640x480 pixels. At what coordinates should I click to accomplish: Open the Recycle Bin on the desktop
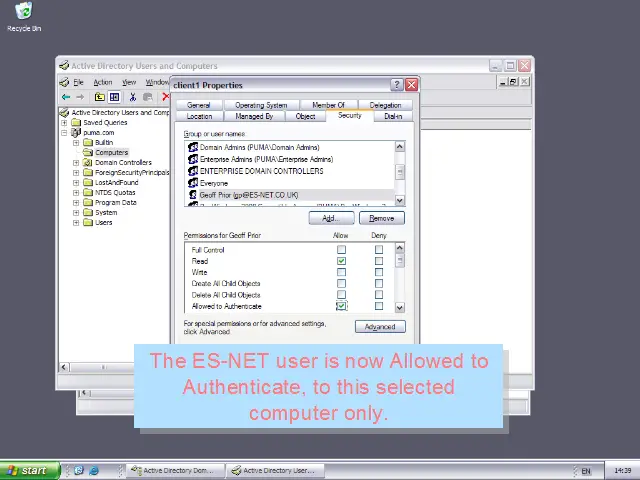click(23, 14)
